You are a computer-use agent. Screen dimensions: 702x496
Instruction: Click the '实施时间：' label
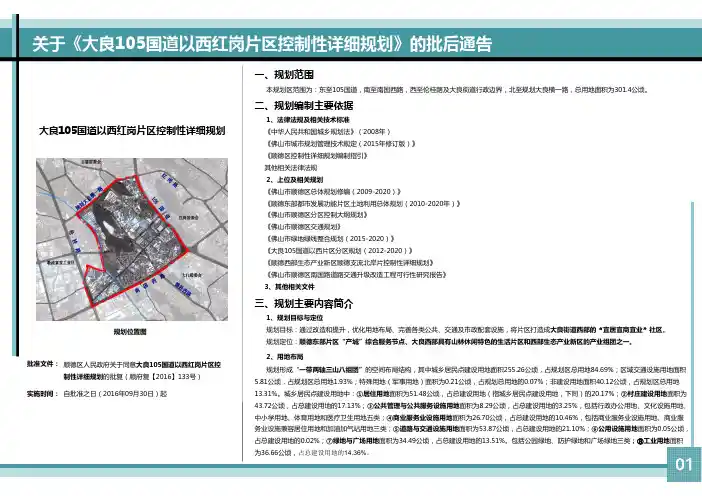pos(45,394)
